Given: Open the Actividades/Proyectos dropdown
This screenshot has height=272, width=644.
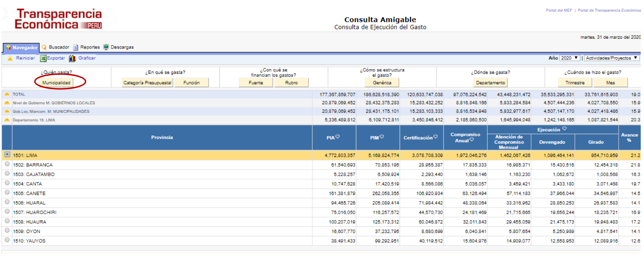Looking at the screenshot, I should [x=611, y=58].
